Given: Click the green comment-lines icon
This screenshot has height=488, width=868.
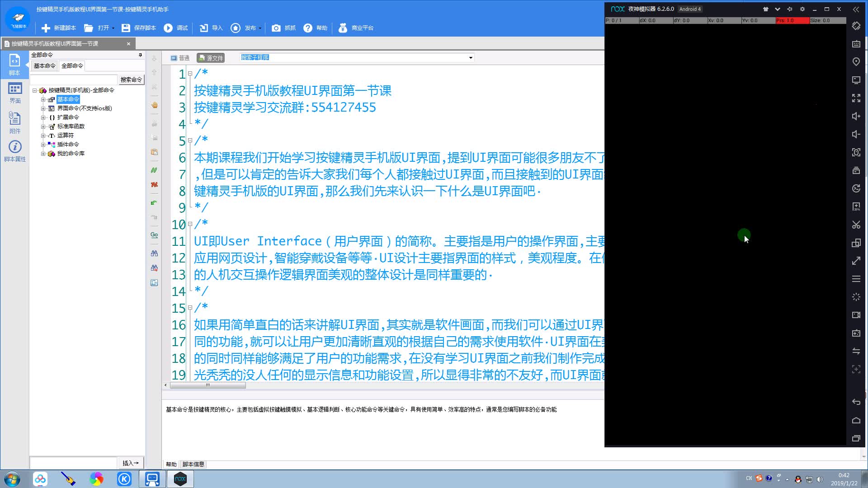Looking at the screenshot, I should (154, 170).
